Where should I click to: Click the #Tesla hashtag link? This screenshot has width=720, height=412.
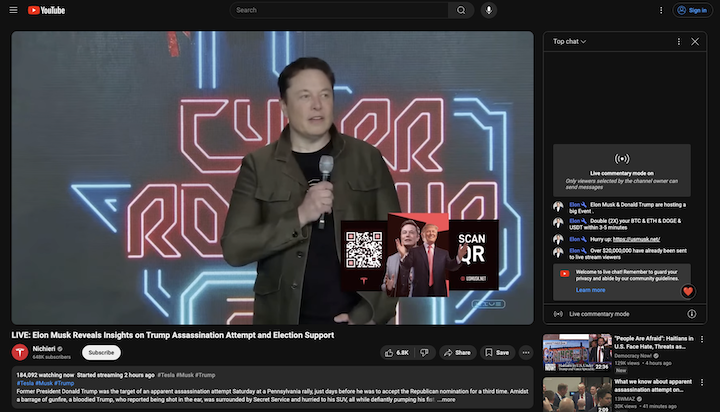(27, 383)
